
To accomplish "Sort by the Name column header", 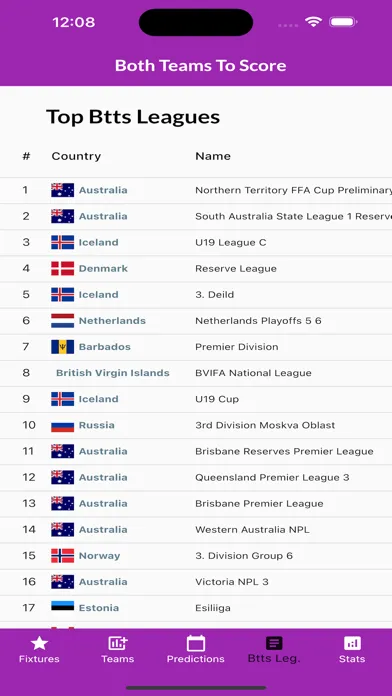I will 213,156.
